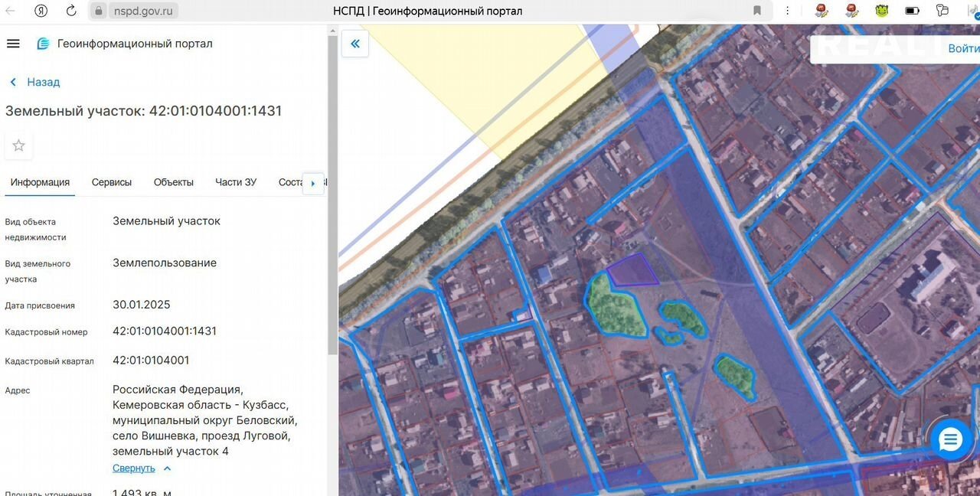
Task: Open the browser's three-dot menu
Action: 788,11
